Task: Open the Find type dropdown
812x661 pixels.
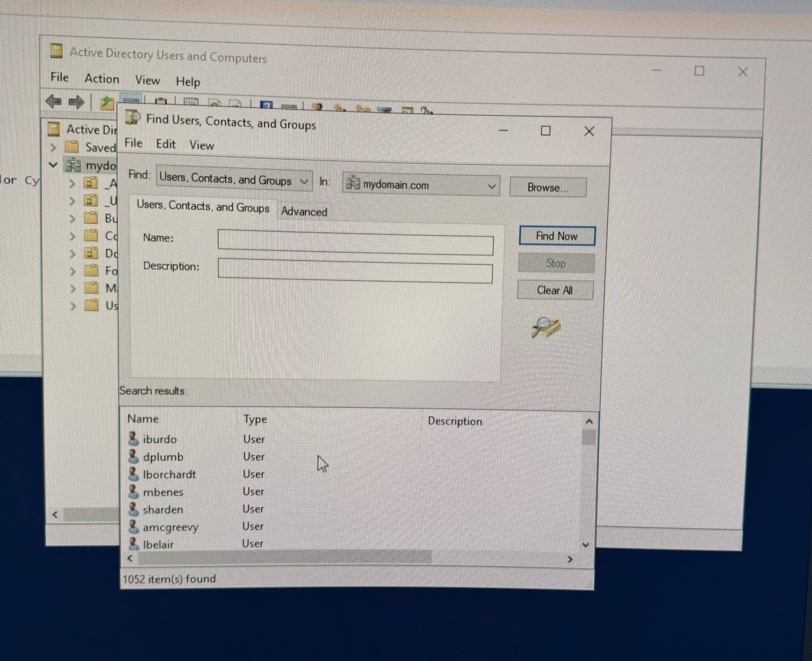Action: click(x=304, y=181)
